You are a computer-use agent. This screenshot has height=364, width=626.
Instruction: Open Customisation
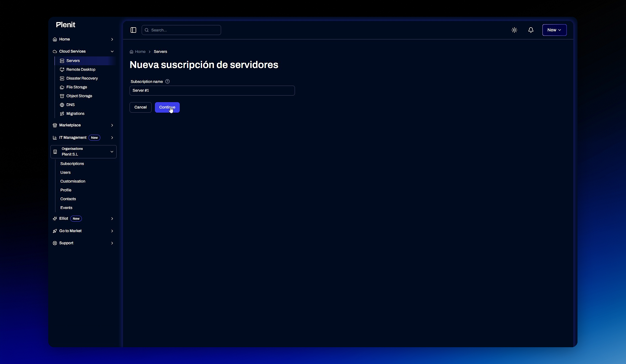pos(73,181)
